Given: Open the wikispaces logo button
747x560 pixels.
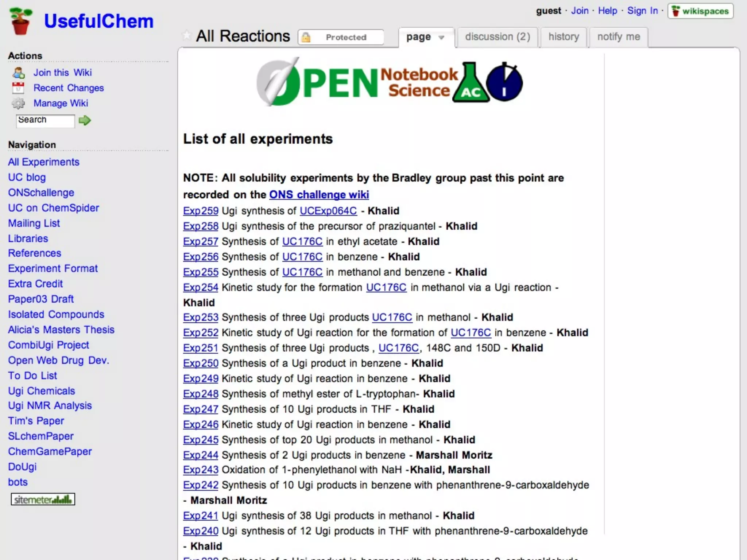Looking at the screenshot, I should (x=700, y=11).
